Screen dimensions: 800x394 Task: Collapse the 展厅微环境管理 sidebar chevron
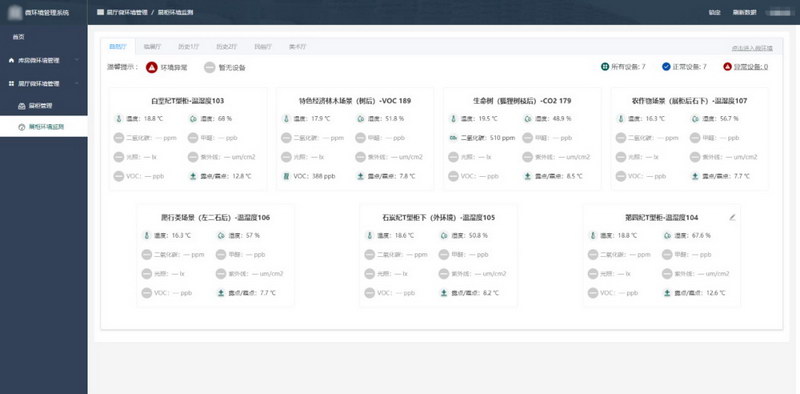(x=77, y=83)
